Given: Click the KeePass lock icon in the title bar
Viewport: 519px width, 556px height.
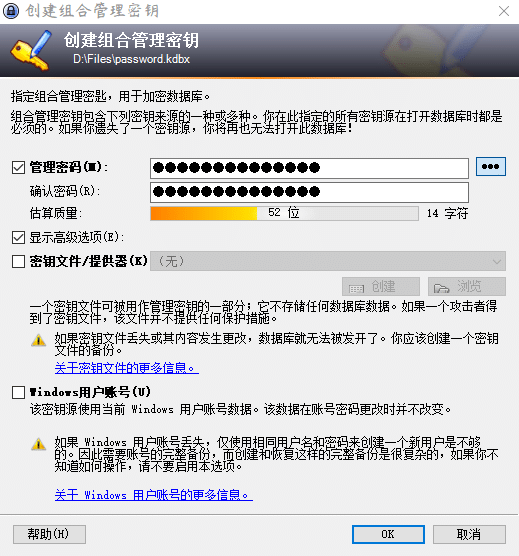Looking at the screenshot, I should [11, 11].
